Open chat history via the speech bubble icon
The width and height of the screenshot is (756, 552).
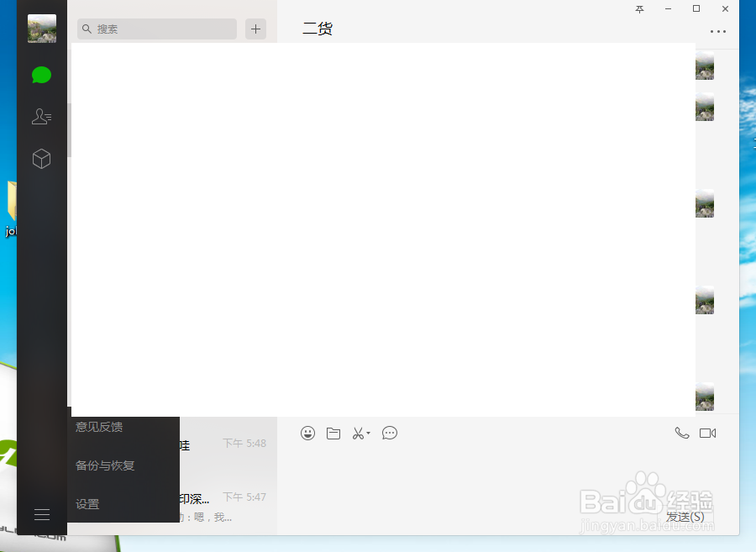tap(389, 433)
